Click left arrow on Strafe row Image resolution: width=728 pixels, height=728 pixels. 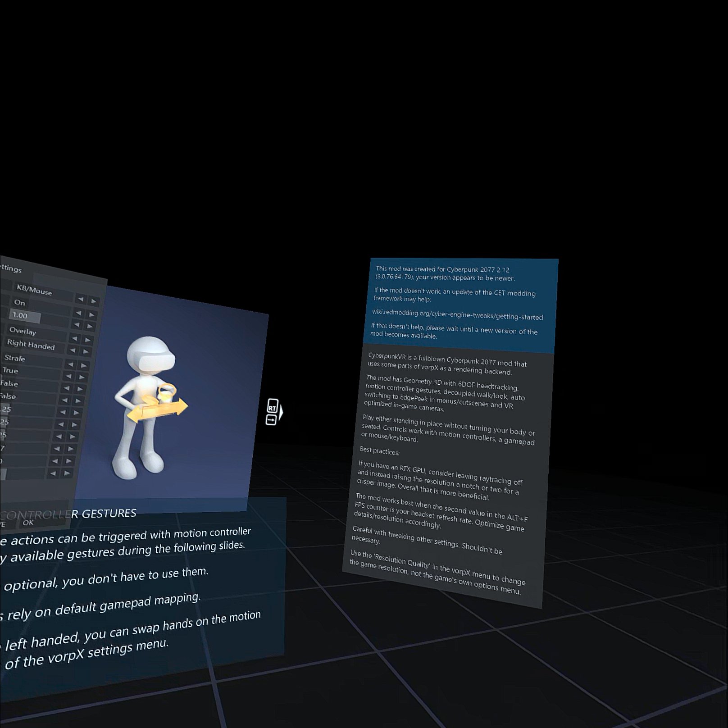[71, 364]
